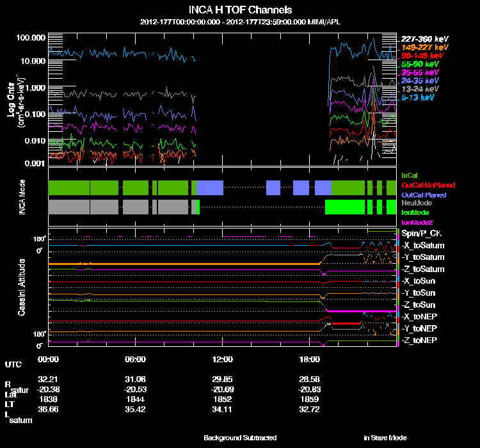Click the IonMode2 legend label
This screenshot has width=480, height=448.
[x=417, y=221]
